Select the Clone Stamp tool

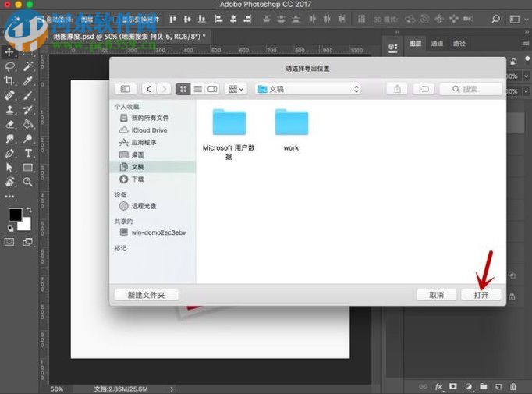[x=9, y=109]
